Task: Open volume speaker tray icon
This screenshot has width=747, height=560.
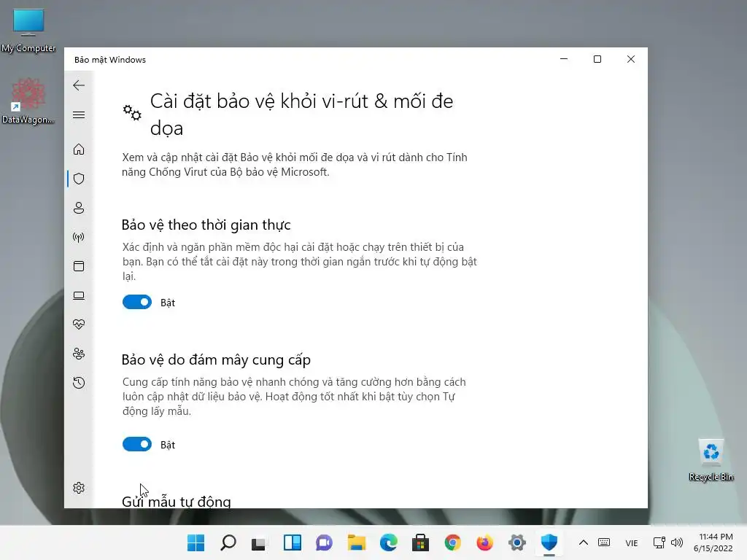Action: tap(676, 542)
